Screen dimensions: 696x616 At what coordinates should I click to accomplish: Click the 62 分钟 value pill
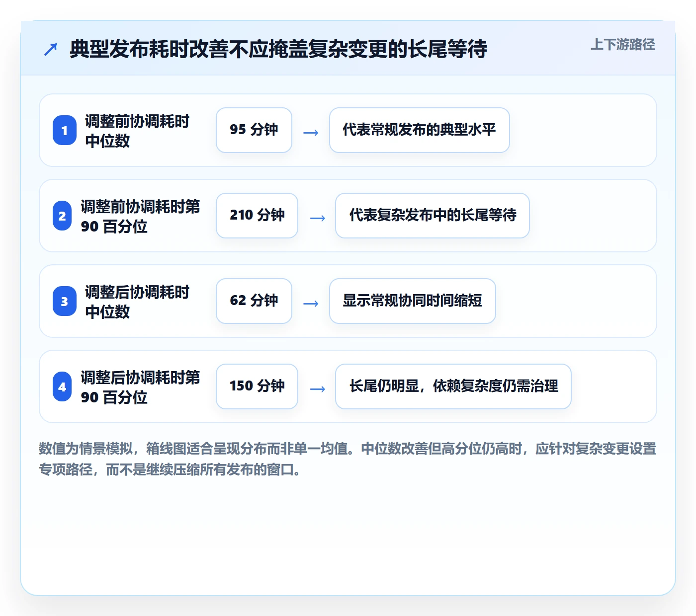pos(254,301)
